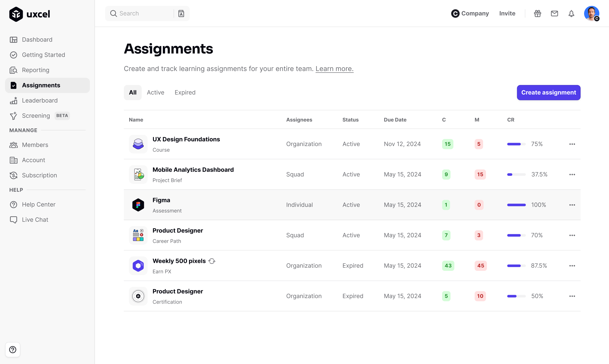Click the Figma assessment thumbnail
The height and width of the screenshot is (364, 609).
pos(138,205)
